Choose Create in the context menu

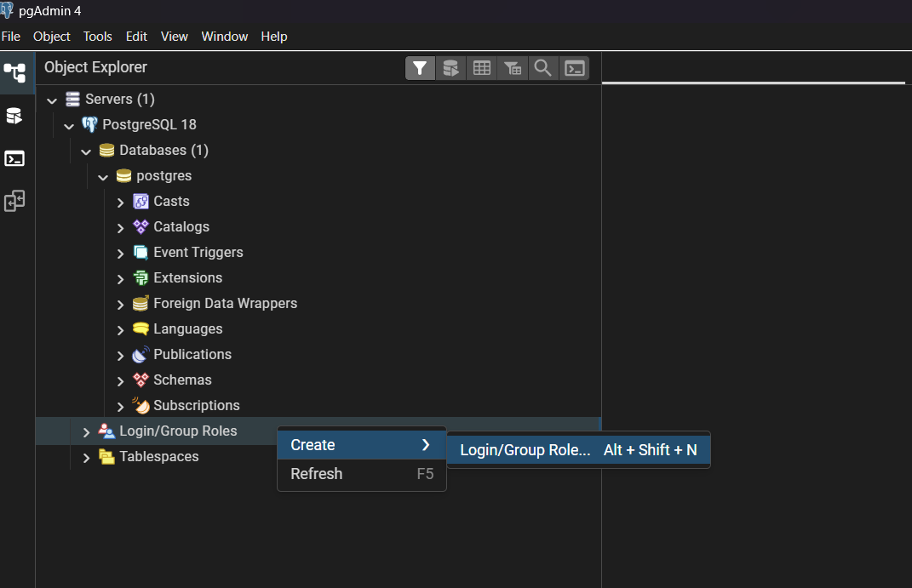[x=362, y=445]
